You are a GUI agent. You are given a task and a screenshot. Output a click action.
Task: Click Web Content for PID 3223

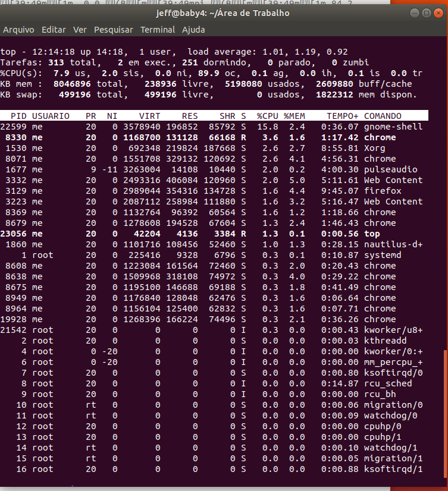pyautogui.click(x=393, y=202)
